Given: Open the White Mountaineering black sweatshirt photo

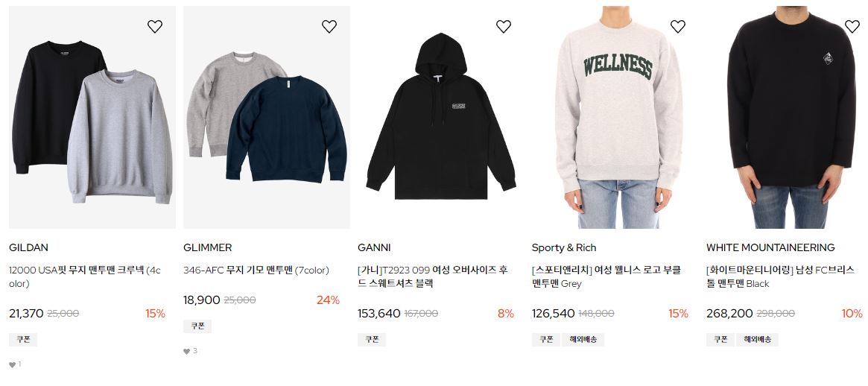Looking at the screenshot, I should click(789, 118).
